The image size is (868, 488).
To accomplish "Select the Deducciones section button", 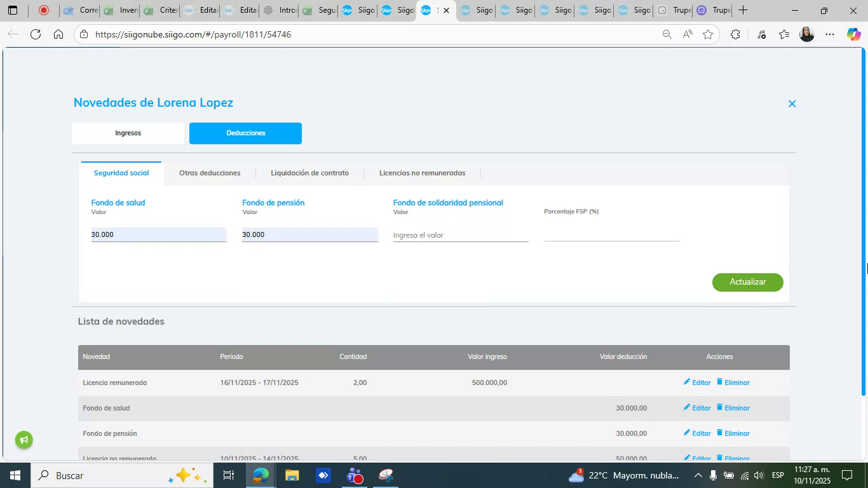I will coord(245,133).
